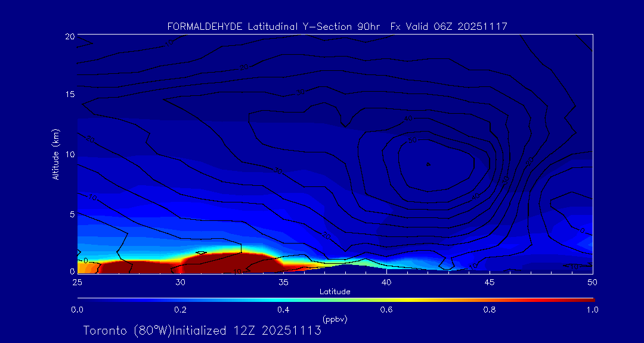Pick the 0.6 label on the colorbar

386,310
